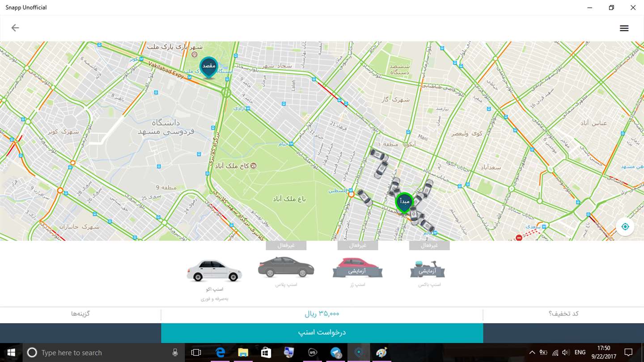Viewport: 644px width, 362px height.
Task: Open Telegram from taskbar
Action: coord(336,353)
